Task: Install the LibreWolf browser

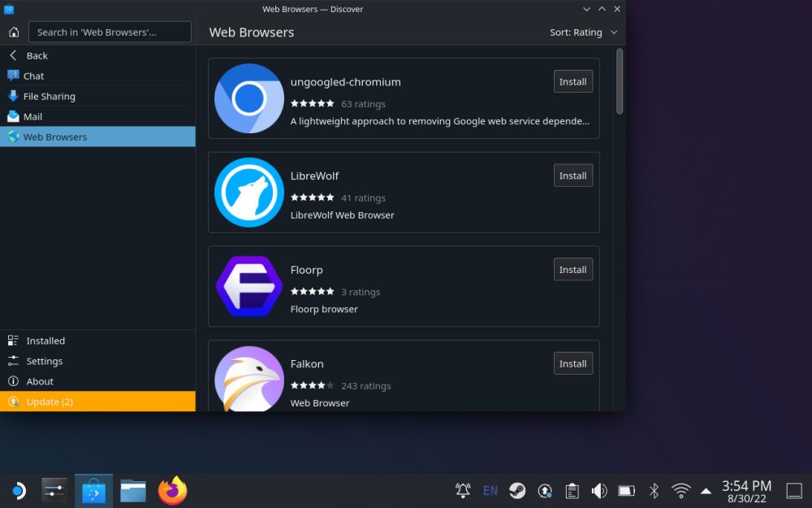Action: 572,176
